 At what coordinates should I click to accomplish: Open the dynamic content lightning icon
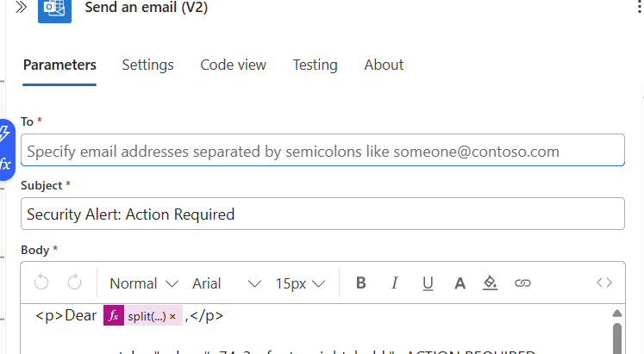pos(5,134)
